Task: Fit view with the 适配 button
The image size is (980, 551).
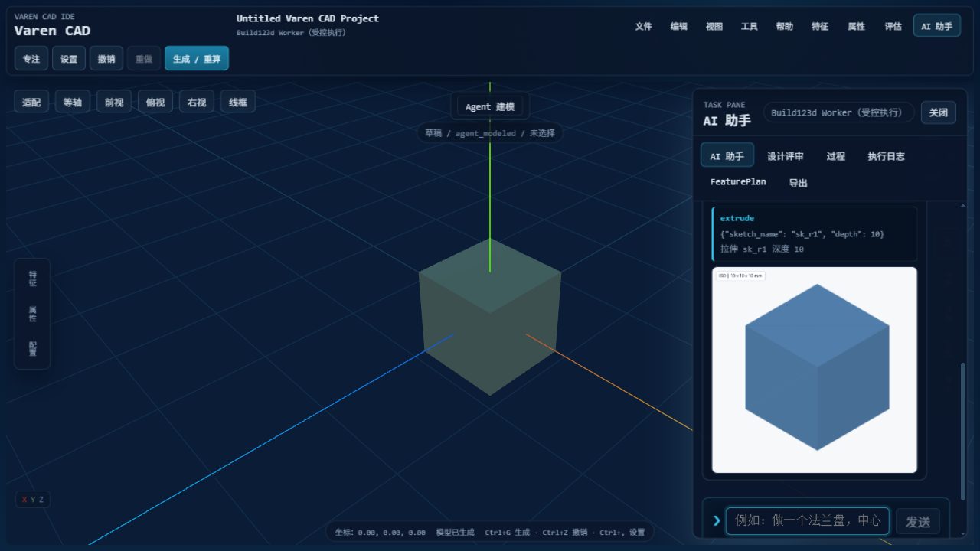Action: coord(31,102)
